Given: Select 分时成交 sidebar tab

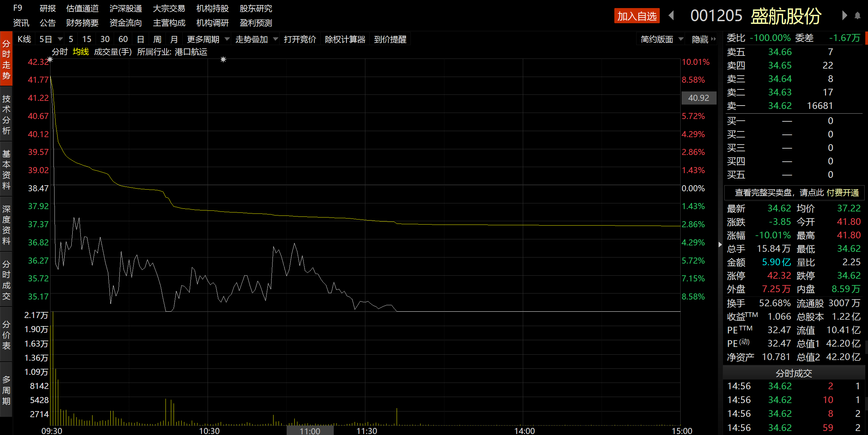Looking at the screenshot, I should [x=6, y=280].
